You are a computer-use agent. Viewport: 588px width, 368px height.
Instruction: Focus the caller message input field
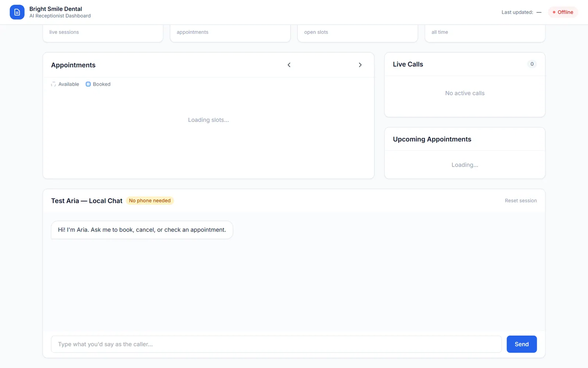(276, 344)
